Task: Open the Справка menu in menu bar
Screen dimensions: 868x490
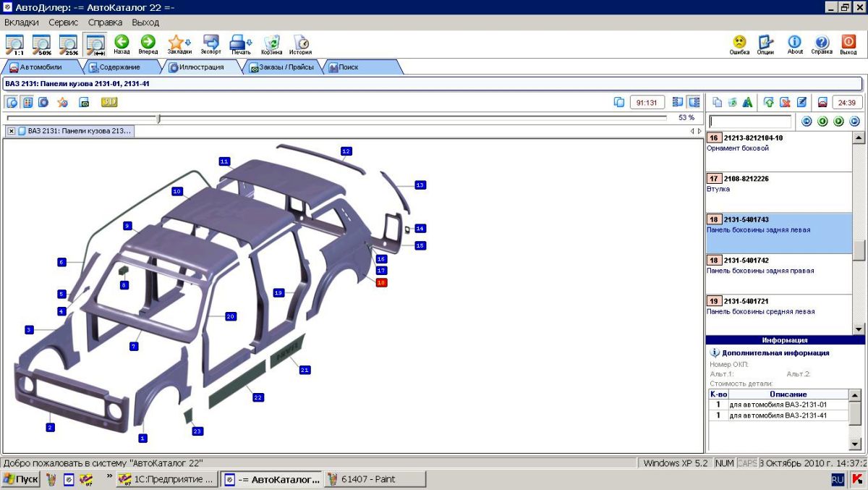Action: (x=106, y=22)
